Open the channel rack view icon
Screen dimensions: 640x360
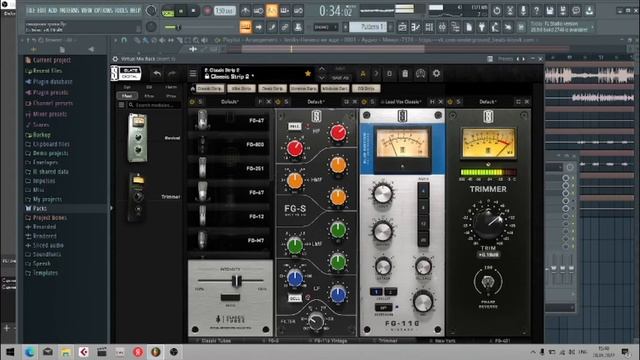(429, 27)
